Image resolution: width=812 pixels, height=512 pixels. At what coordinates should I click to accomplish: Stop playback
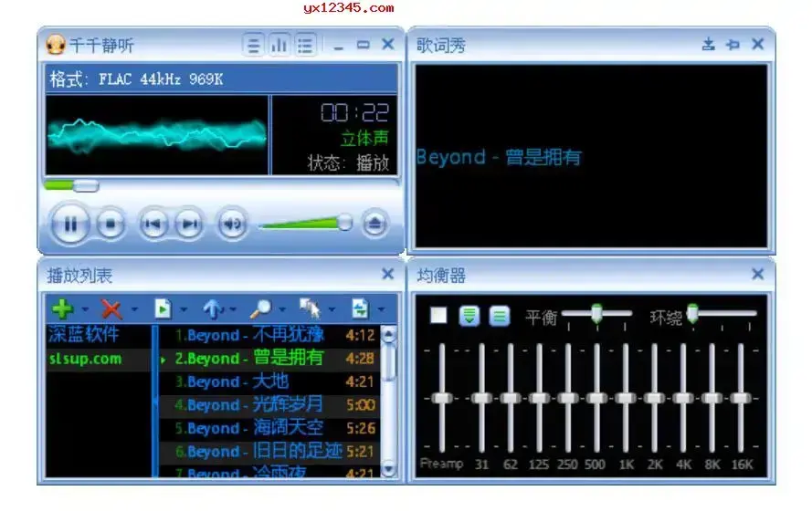pos(110,224)
